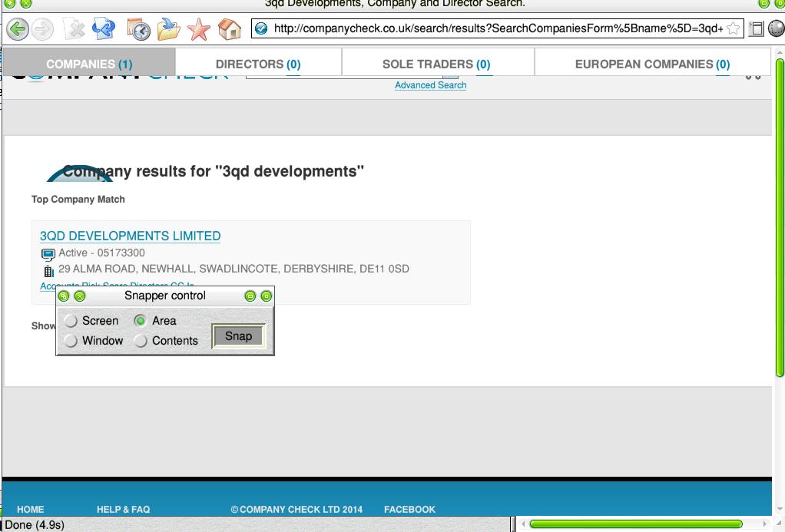Open the Sole Traders tab
The image size is (785, 532).
click(x=436, y=64)
